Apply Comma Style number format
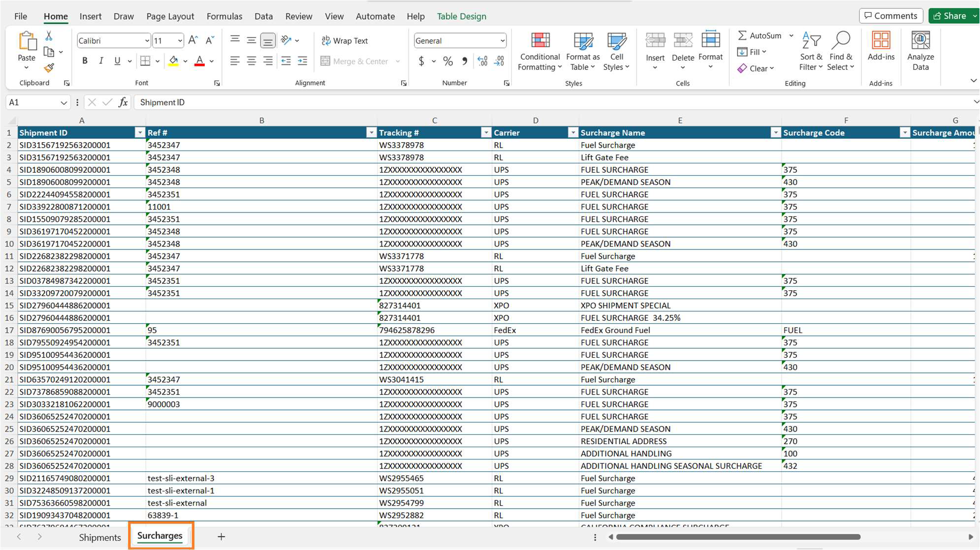The width and height of the screenshot is (980, 550). [465, 61]
